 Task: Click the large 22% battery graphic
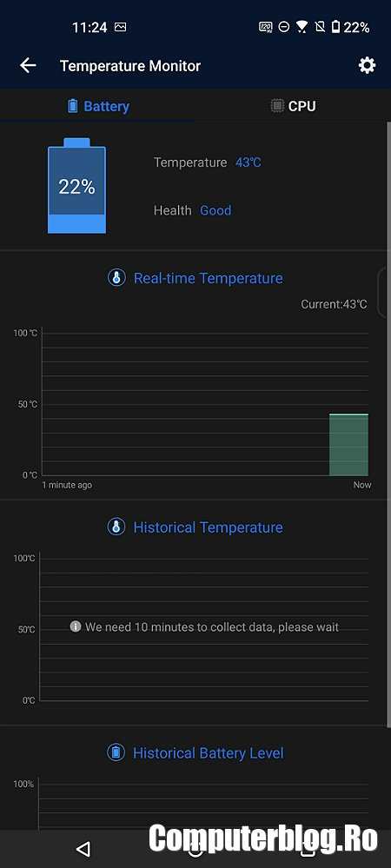(x=76, y=185)
